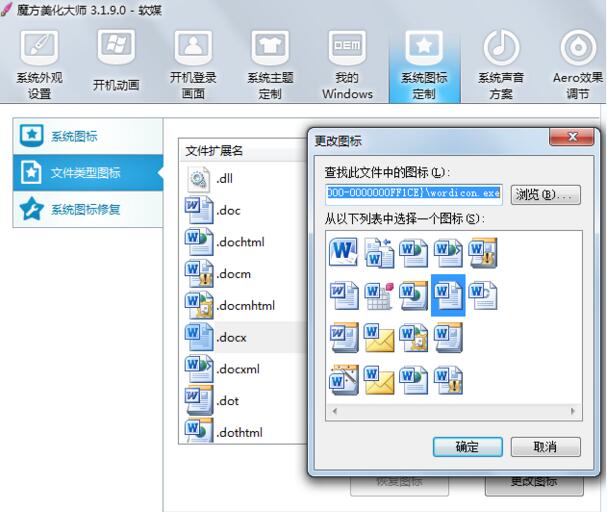
Task: Choose Word table grid icon
Action: click(379, 296)
